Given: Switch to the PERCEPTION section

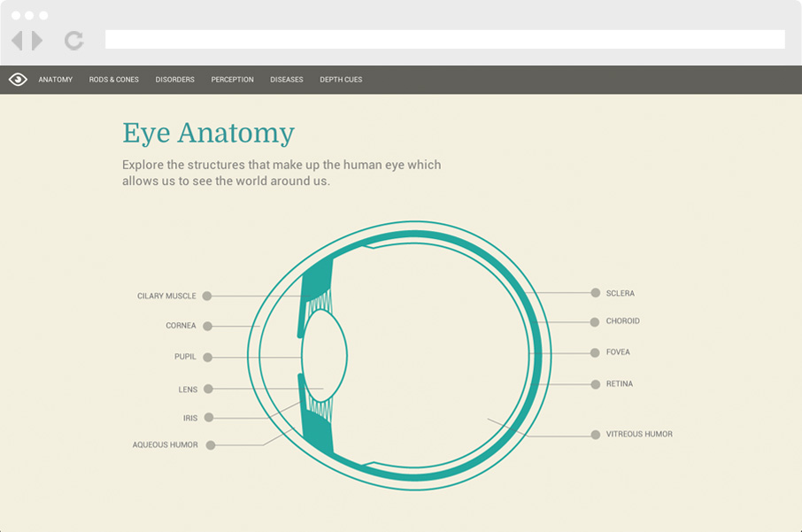Looking at the screenshot, I should pos(232,79).
